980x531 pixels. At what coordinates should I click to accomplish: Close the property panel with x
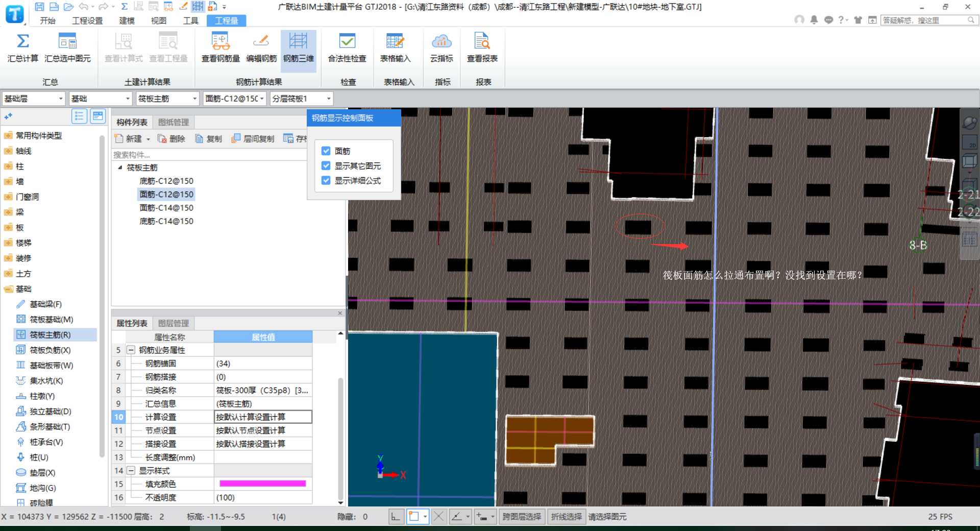click(340, 313)
